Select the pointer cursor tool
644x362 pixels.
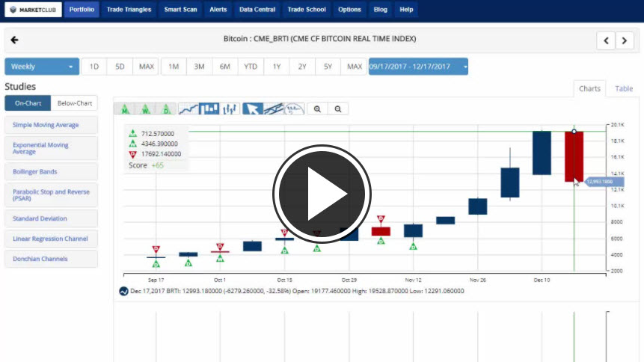pyautogui.click(x=253, y=109)
